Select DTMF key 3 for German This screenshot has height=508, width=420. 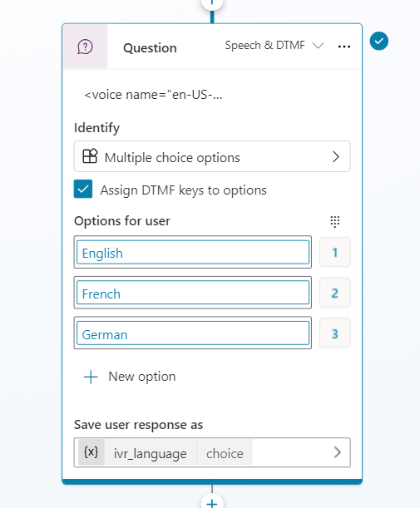(x=335, y=333)
